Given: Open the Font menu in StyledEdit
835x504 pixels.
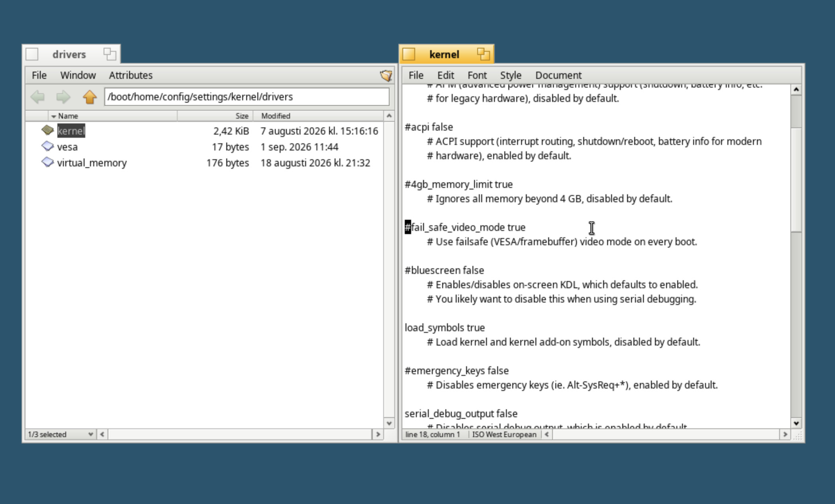Looking at the screenshot, I should [477, 75].
